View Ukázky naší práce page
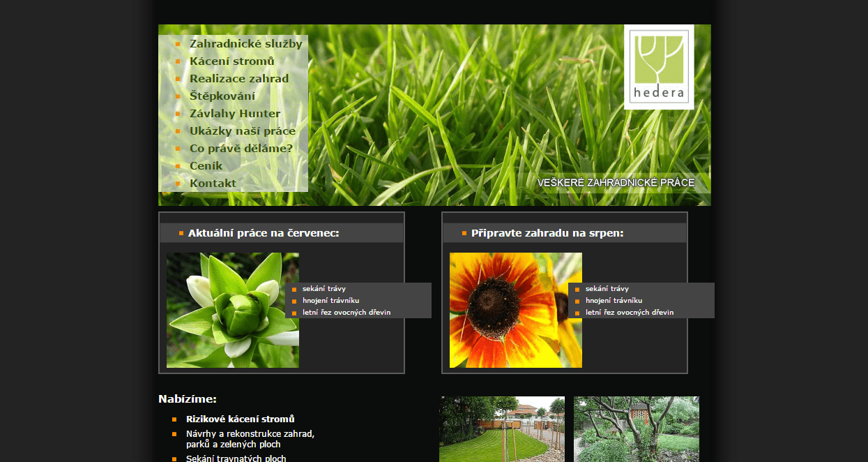868x462 pixels. coord(243,131)
